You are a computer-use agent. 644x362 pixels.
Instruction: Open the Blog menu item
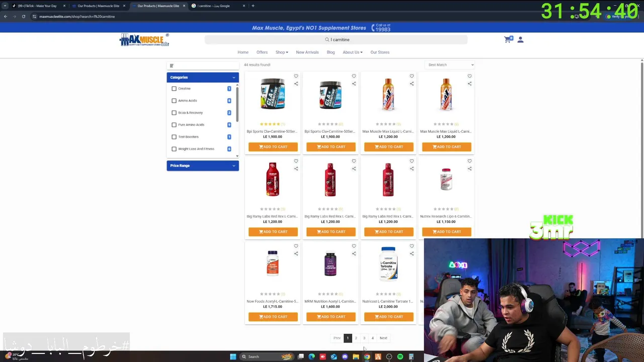pos(331,52)
